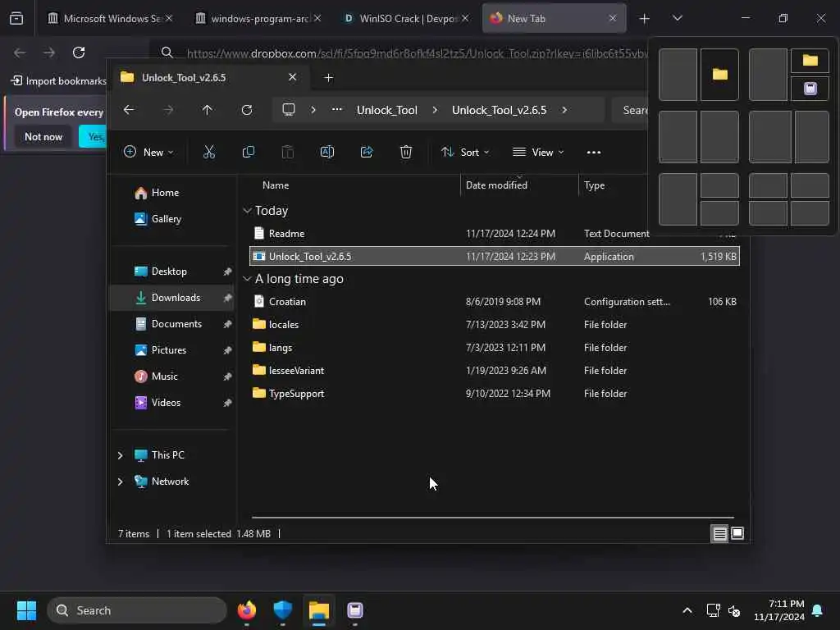Switch to windows-program-arc Firefox tab
Image resolution: width=840 pixels, height=630 pixels.
click(258, 19)
